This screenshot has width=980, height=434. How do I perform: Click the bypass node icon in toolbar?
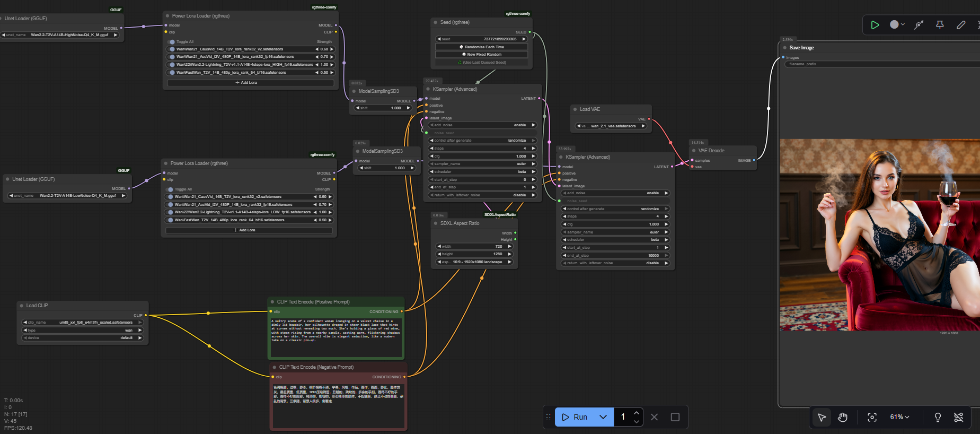pyautogui.click(x=919, y=25)
